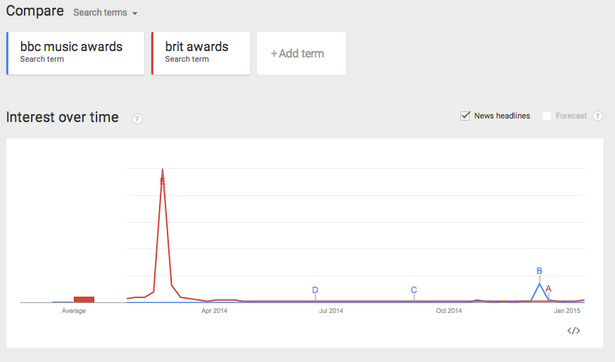Click the blue average bar for bbc music awards
The width and height of the screenshot is (615, 362).
pyautogui.click(x=63, y=302)
